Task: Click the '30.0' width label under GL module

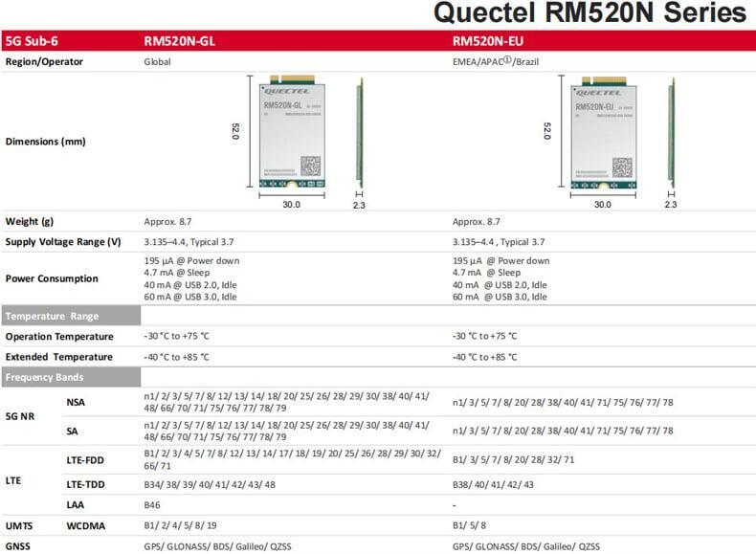Action: pyautogui.click(x=291, y=205)
